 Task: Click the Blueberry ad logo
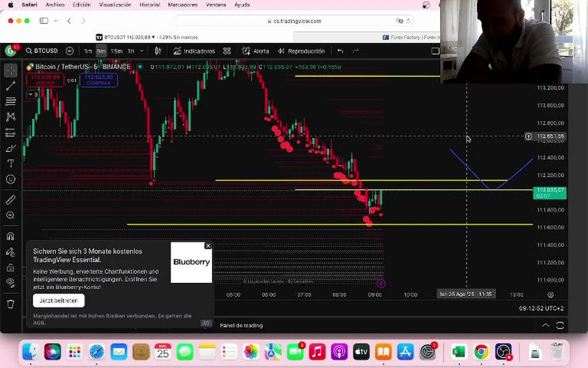(x=191, y=262)
